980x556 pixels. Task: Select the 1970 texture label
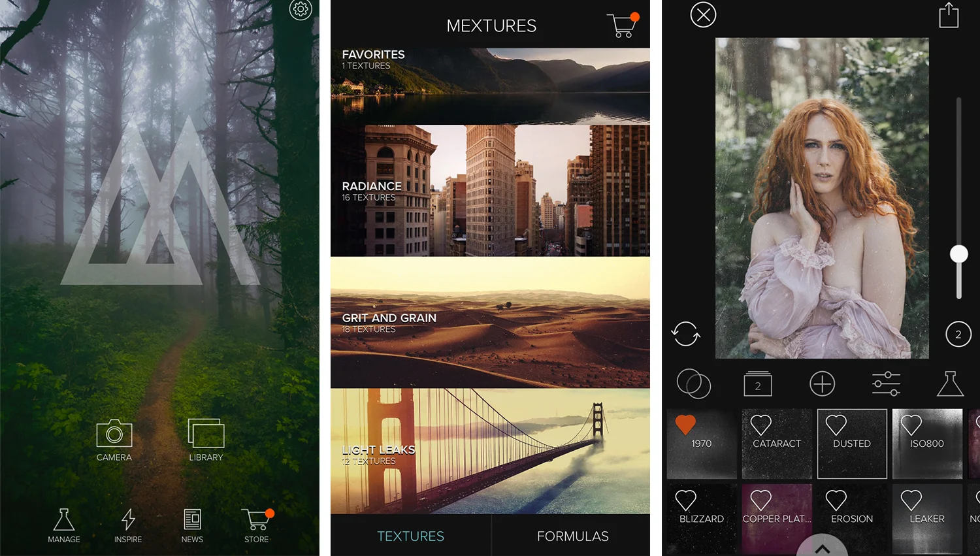(701, 444)
